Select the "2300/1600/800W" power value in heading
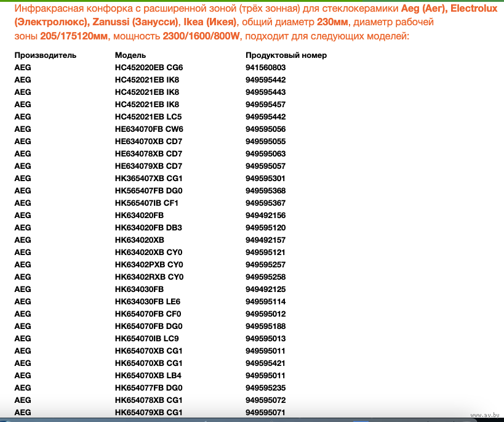This screenshot has height=422, width=504. point(201,36)
